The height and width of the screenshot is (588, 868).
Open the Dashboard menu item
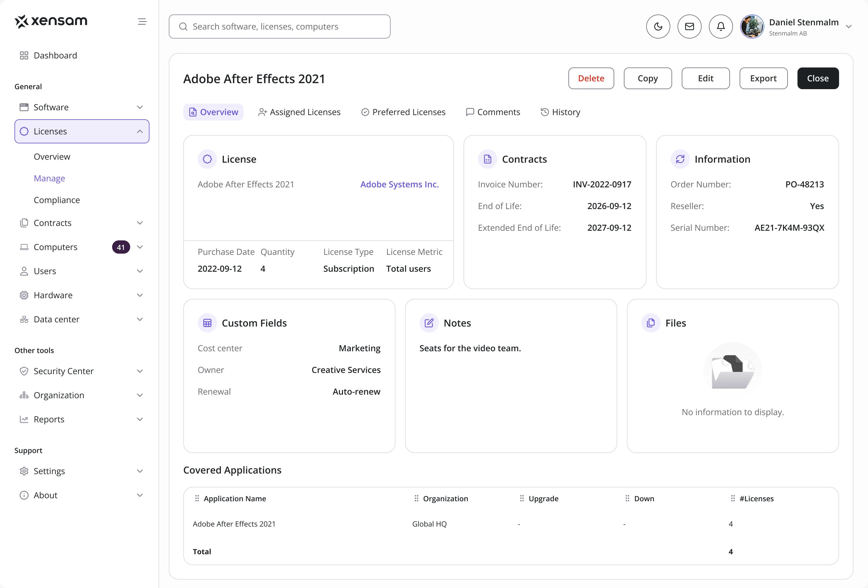tap(82, 55)
